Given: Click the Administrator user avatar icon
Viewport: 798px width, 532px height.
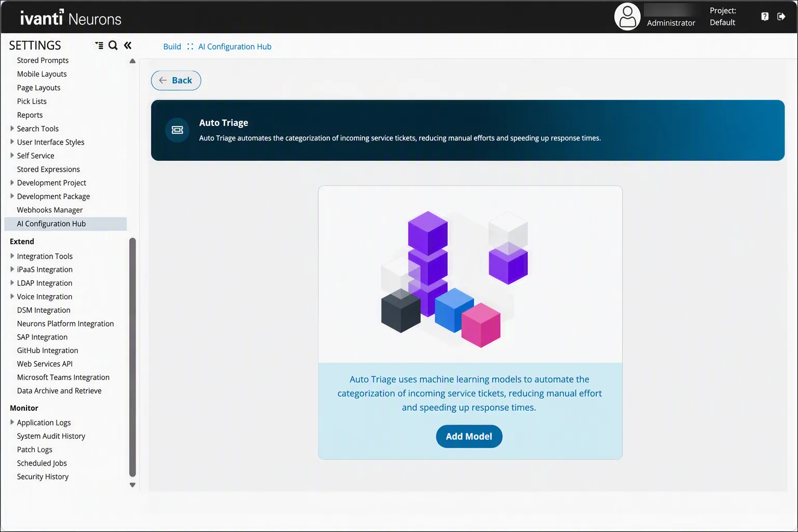Looking at the screenshot, I should pyautogui.click(x=627, y=17).
